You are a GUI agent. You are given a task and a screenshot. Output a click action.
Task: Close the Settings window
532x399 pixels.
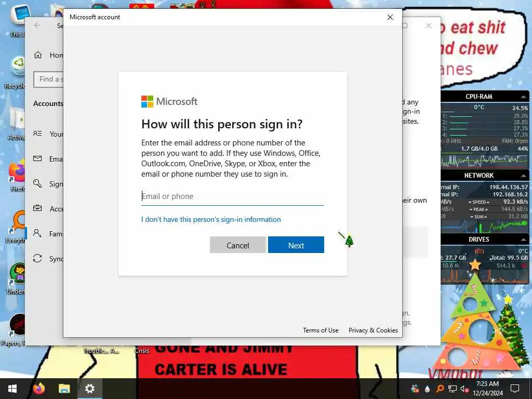point(429,25)
